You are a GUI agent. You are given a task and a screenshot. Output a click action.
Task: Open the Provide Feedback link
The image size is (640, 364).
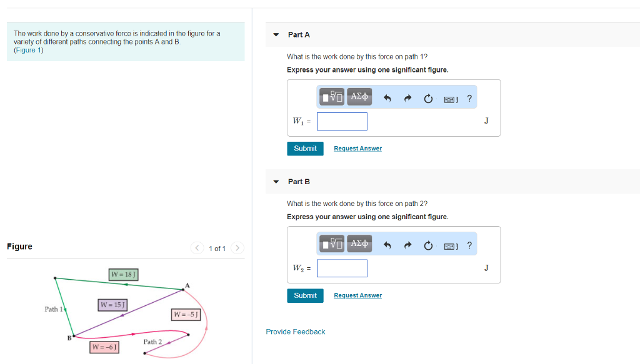[295, 332]
